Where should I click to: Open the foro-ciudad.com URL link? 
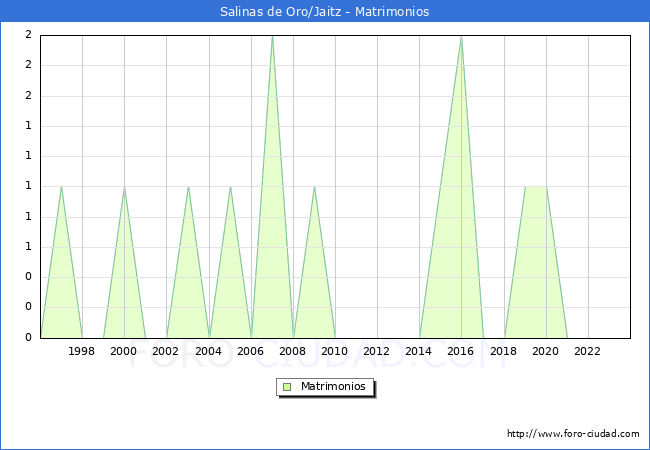(573, 434)
